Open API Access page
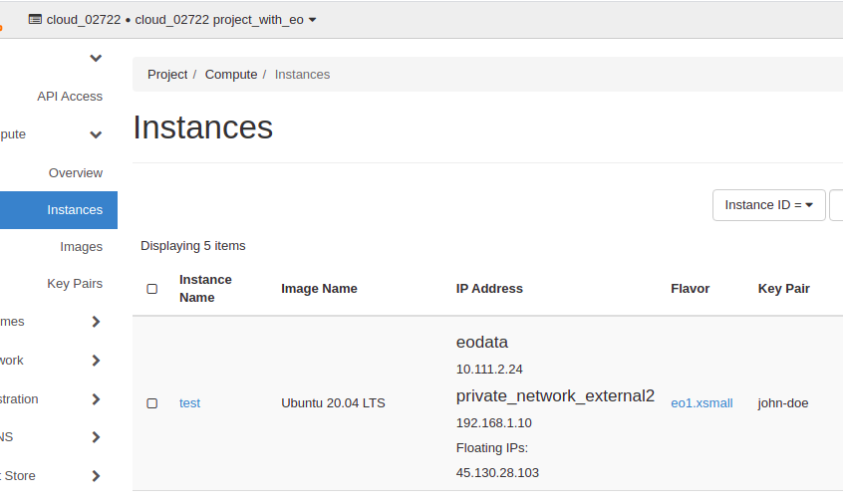 point(70,97)
